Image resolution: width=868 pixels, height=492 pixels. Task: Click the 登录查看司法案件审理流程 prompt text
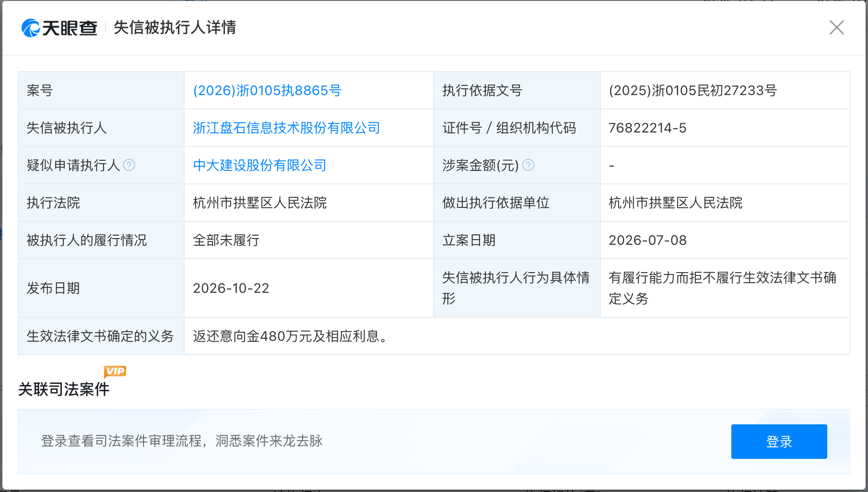point(182,441)
